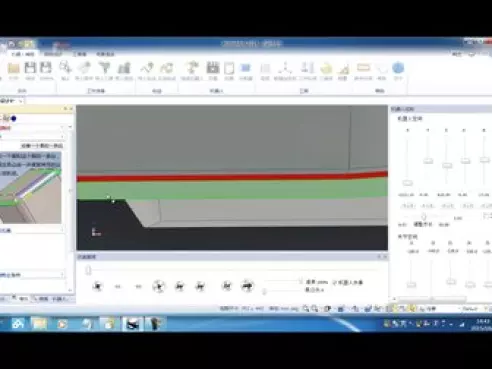
Task: Switch to the second ribbon tab
Action: 53,54
